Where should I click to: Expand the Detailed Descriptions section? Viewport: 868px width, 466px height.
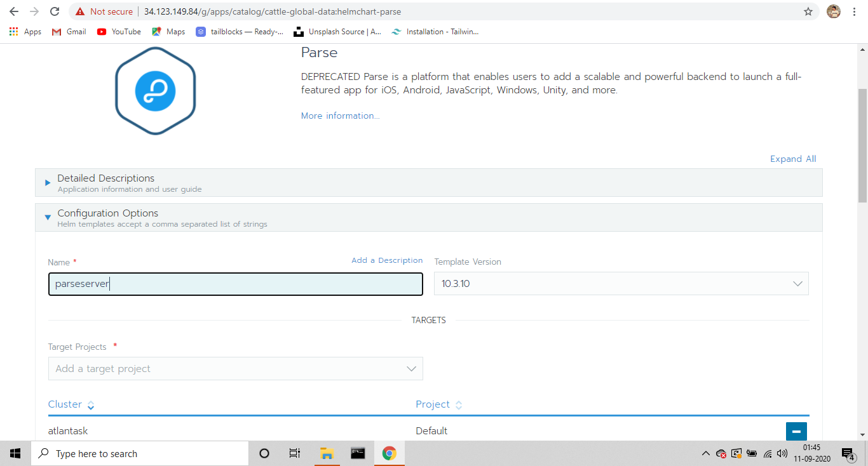click(x=429, y=182)
